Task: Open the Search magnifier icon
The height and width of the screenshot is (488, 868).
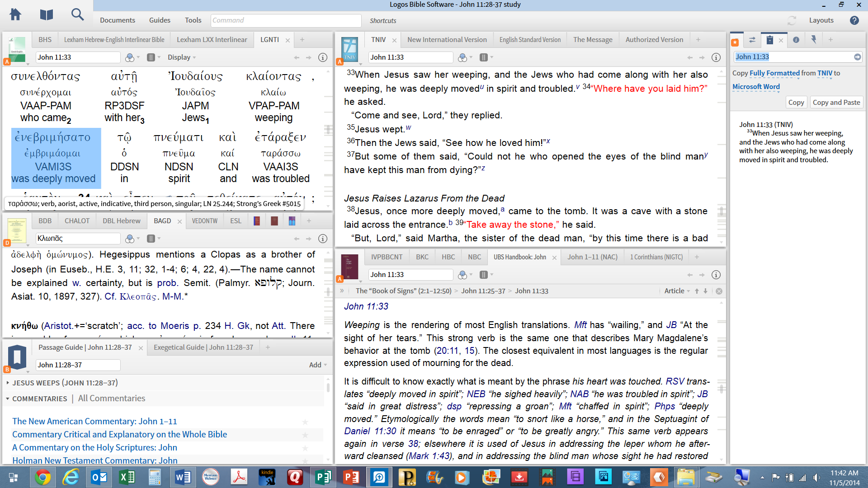Action: (x=77, y=15)
